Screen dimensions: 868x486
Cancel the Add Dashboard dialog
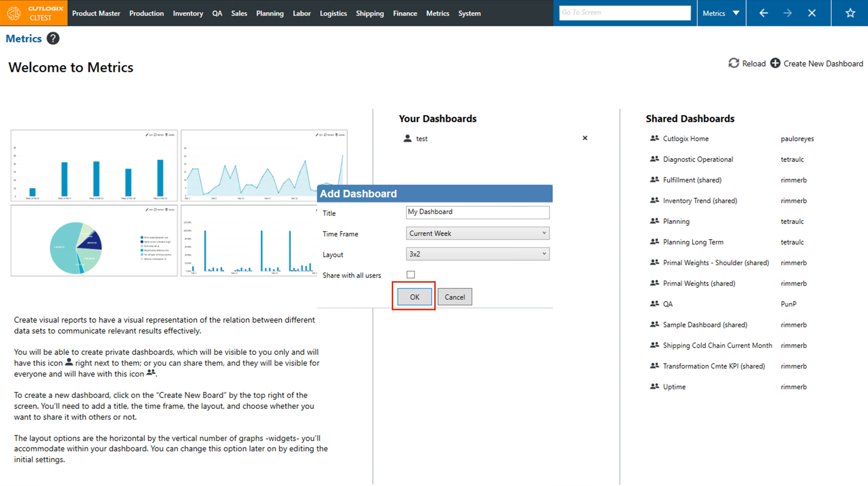click(x=454, y=297)
